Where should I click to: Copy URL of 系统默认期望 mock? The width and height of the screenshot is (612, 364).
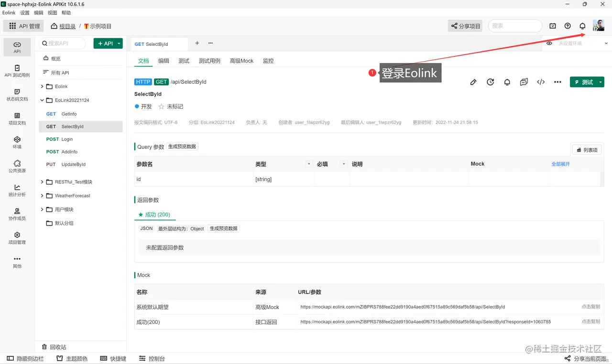tap(590, 307)
